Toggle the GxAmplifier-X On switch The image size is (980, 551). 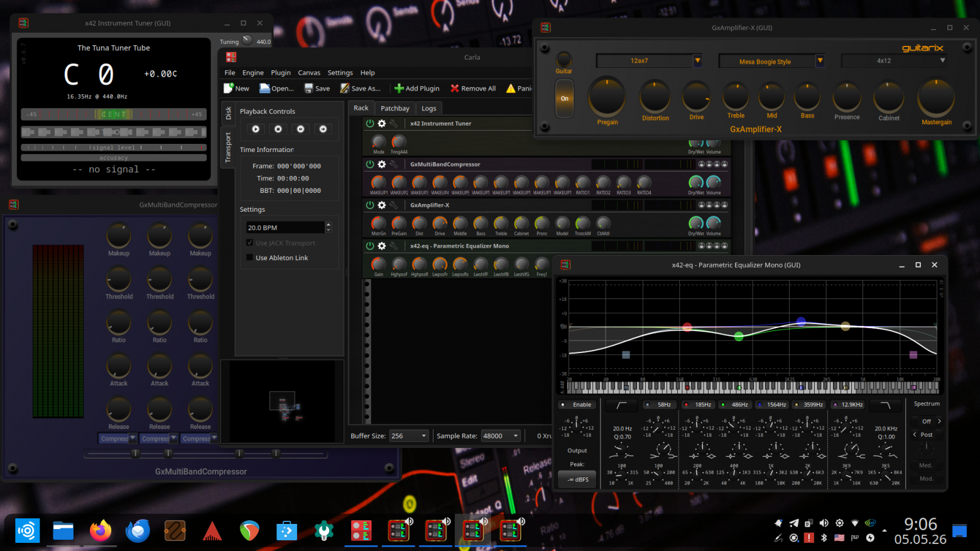point(564,99)
